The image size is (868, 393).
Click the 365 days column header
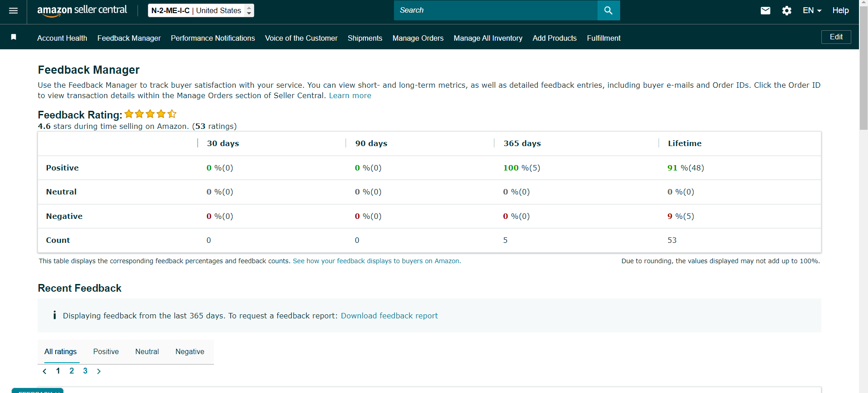coord(522,143)
